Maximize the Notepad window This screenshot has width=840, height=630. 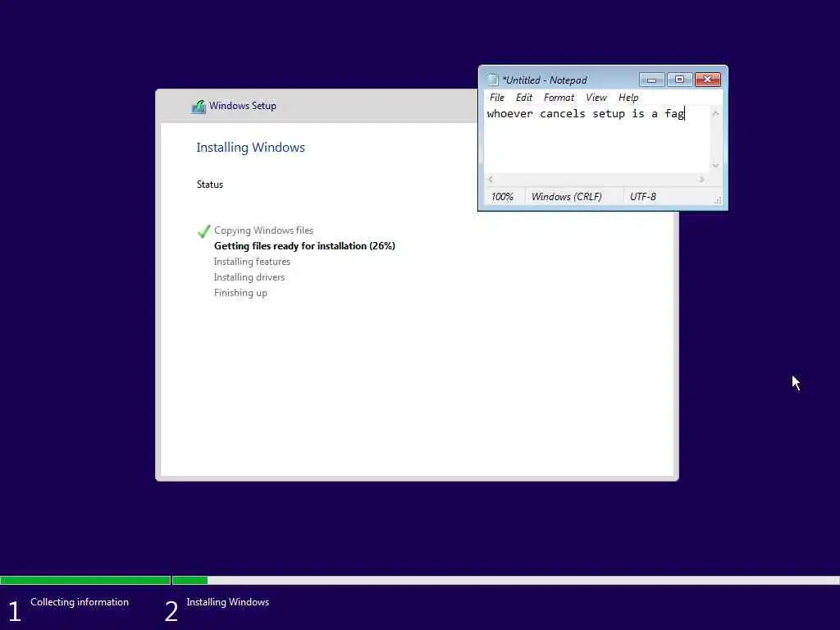coord(679,80)
